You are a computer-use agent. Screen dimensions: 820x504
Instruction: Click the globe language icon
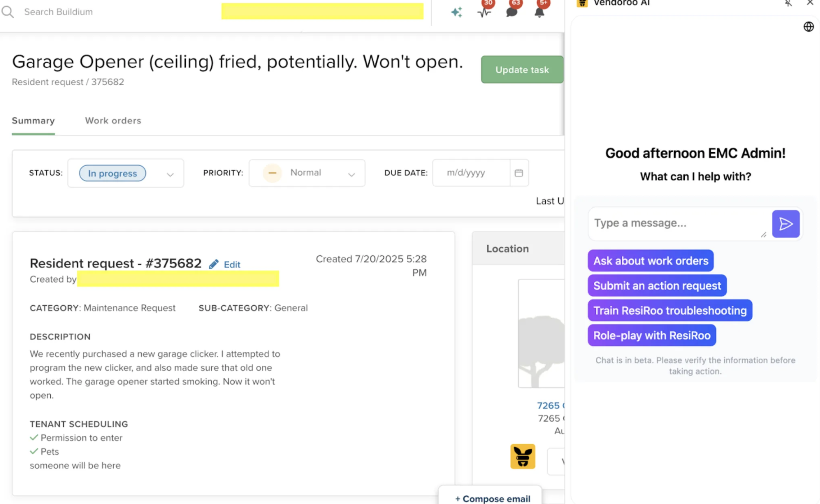click(809, 27)
